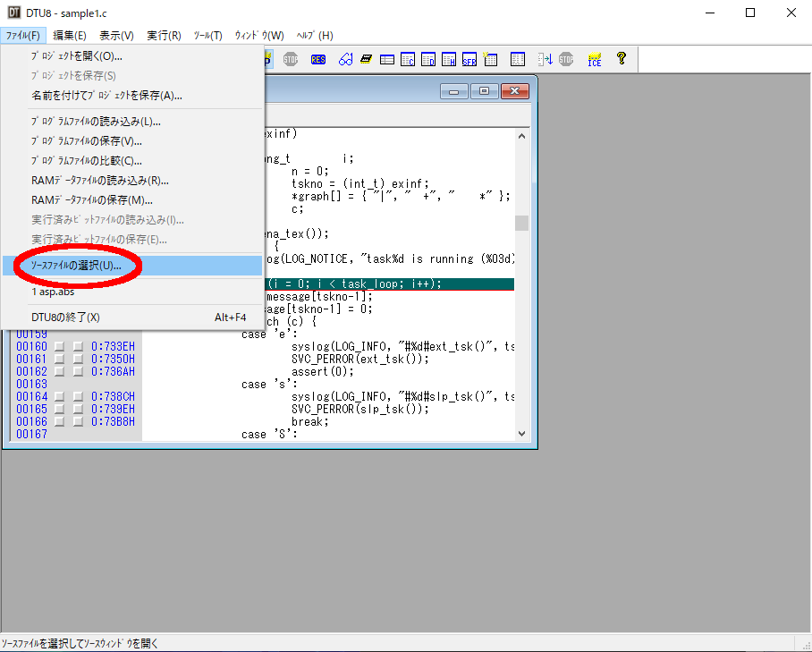Screen dimensions: 812x652
Task: Choose プログラムファイルの読み込み(L)... item
Action: click(x=132, y=121)
